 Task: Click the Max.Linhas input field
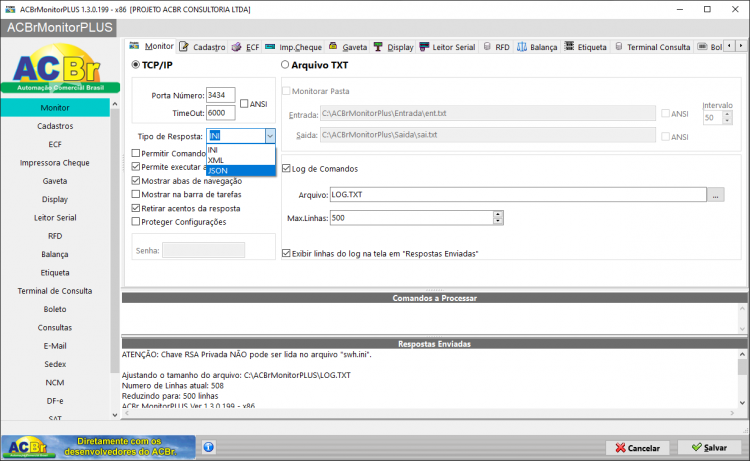pyautogui.click(x=412, y=218)
